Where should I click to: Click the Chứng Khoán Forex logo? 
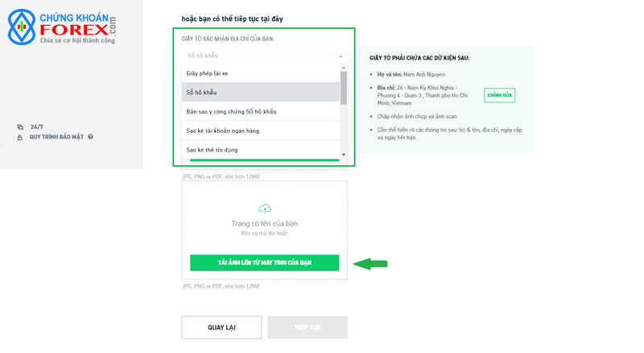point(62,27)
